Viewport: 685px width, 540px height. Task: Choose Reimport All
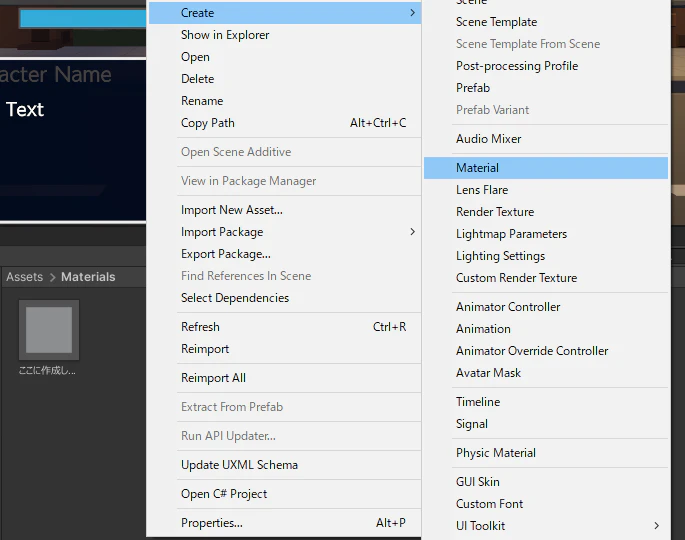click(284, 377)
